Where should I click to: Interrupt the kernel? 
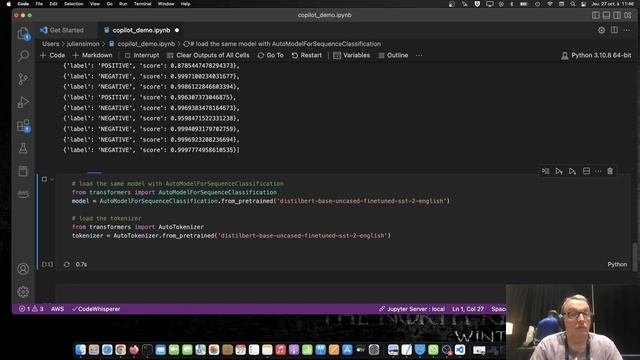[142, 56]
